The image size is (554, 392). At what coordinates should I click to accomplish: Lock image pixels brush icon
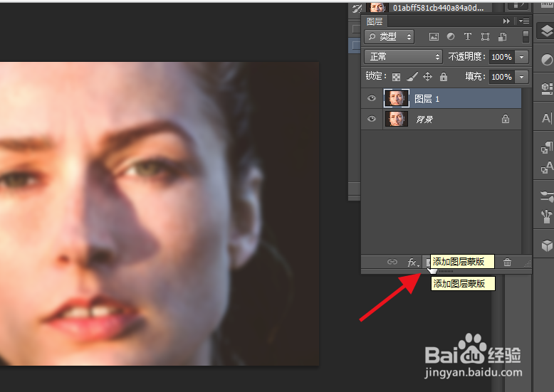click(412, 77)
